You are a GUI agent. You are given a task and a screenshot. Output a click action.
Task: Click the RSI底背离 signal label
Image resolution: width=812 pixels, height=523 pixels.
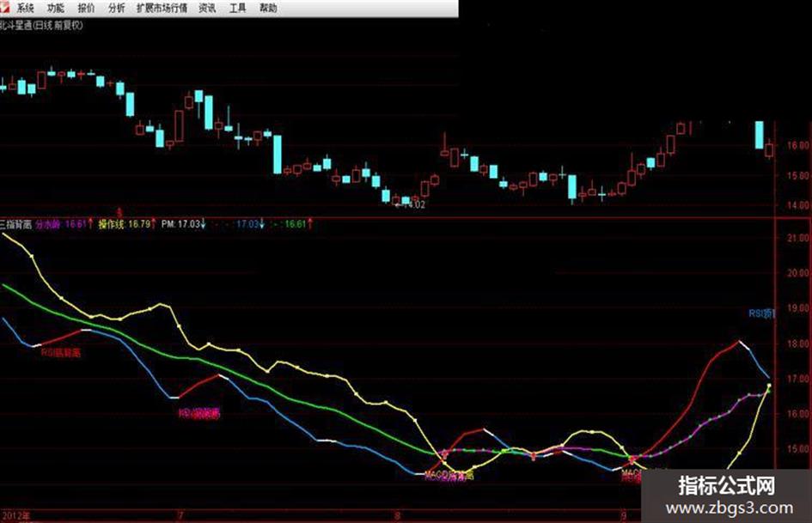tap(61, 353)
